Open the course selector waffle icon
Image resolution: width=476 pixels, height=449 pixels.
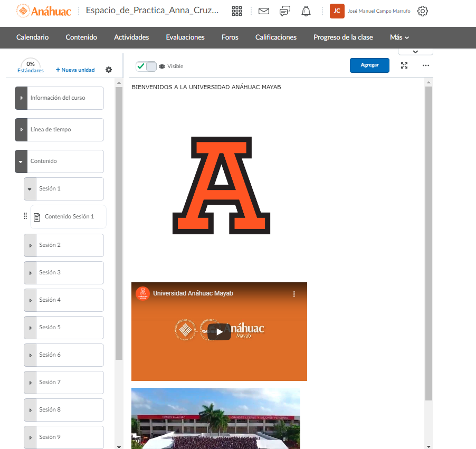[x=237, y=11]
